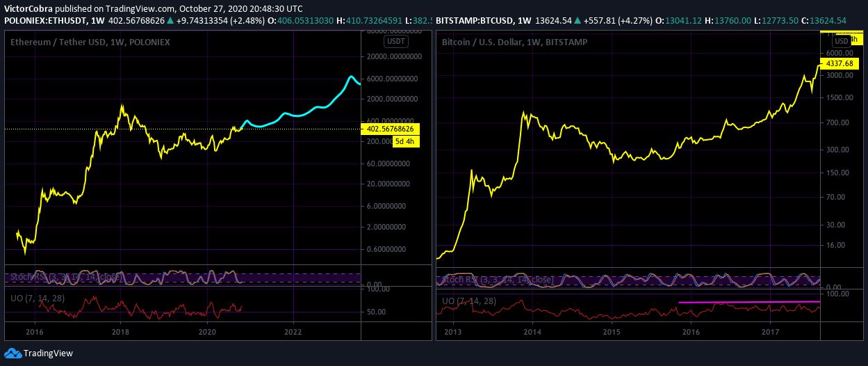Click the USD currency badge on the Bitcoin chart
The width and height of the screenshot is (868, 366).
pyautogui.click(x=842, y=42)
